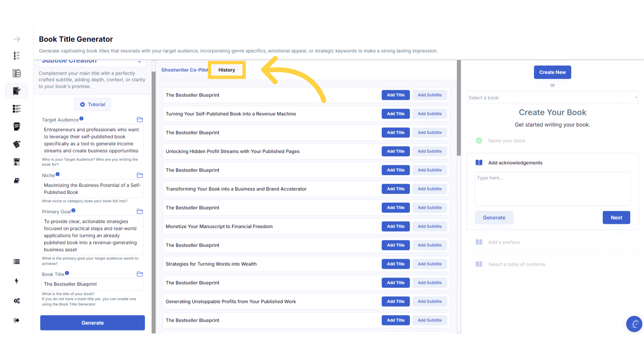Click the Name your book checkmark
This screenshot has height=362, width=644.
coord(479,141)
